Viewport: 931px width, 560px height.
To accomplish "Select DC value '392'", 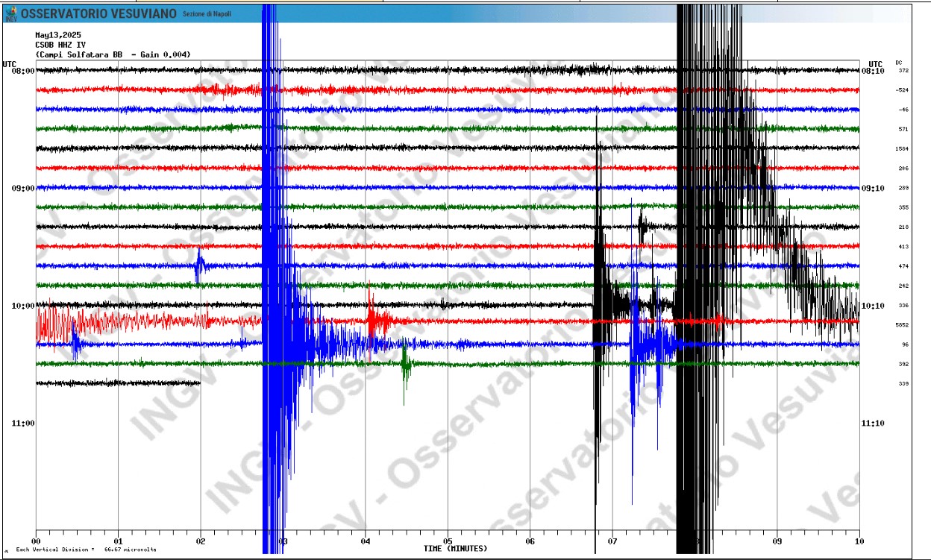I will click(x=903, y=364).
